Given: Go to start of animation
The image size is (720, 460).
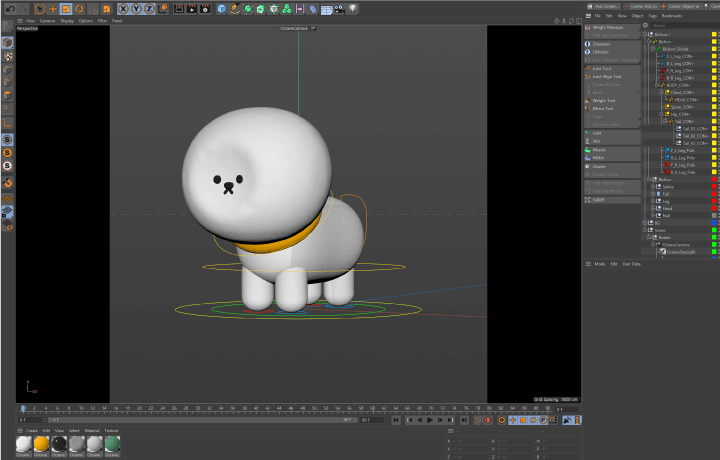Looking at the screenshot, I should coord(396,420).
